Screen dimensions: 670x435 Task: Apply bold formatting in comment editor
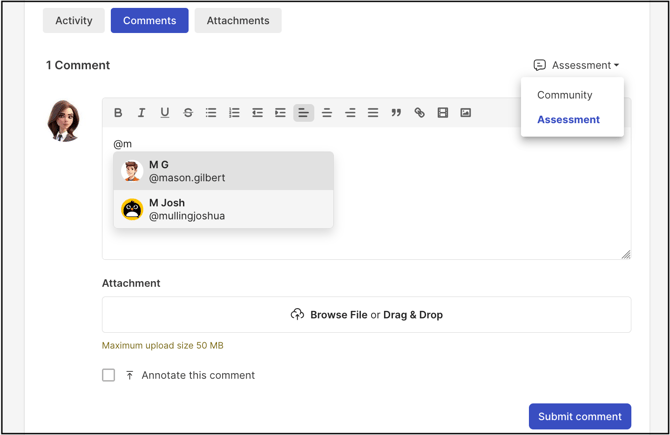[118, 113]
